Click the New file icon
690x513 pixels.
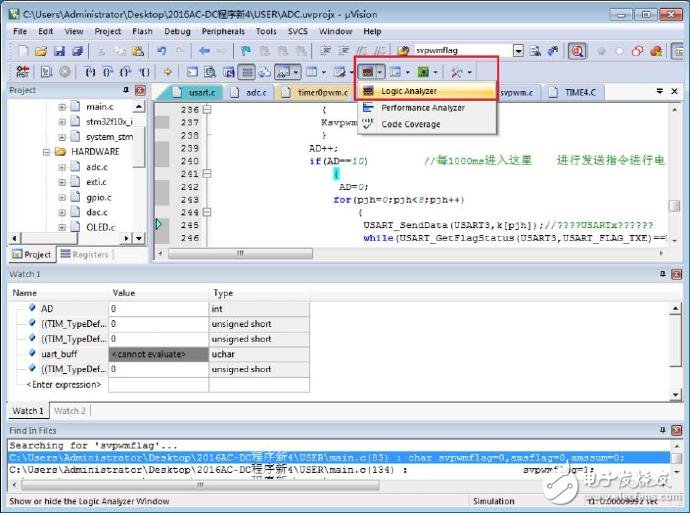tap(23, 51)
